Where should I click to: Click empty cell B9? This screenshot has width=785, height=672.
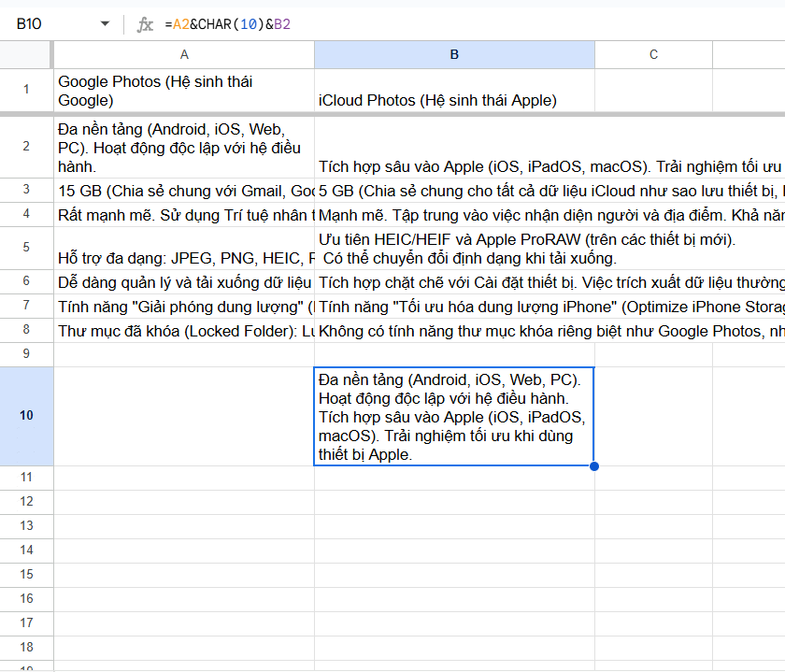454,355
